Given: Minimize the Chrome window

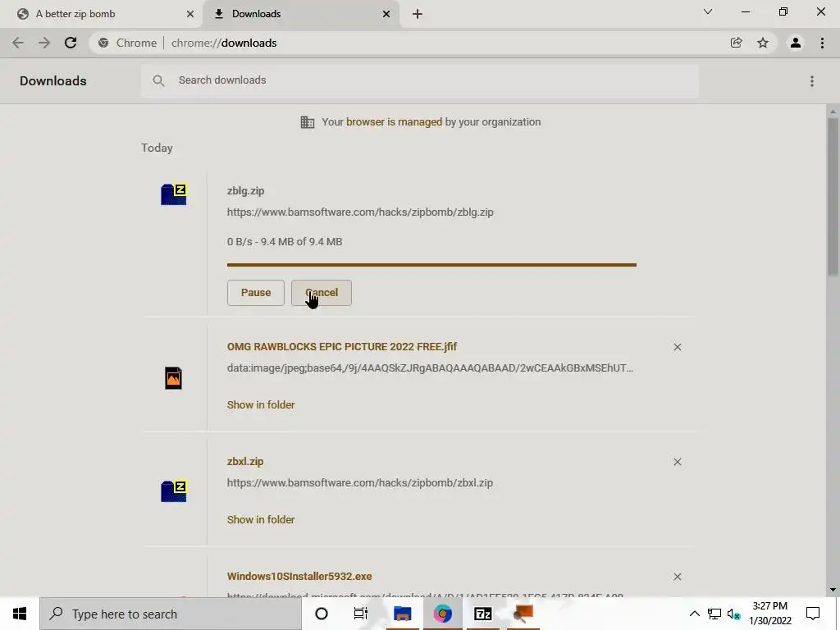Looking at the screenshot, I should pos(745,11).
